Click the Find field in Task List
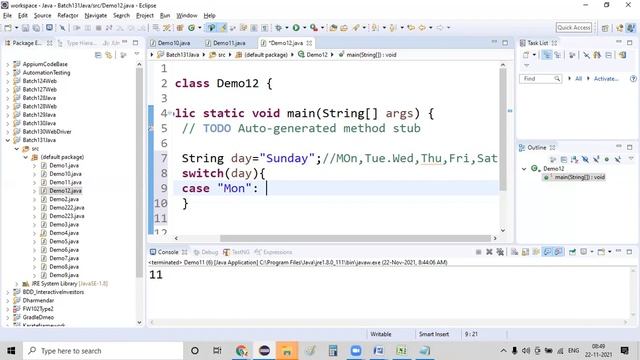The width and height of the screenshot is (640, 360). point(540,78)
